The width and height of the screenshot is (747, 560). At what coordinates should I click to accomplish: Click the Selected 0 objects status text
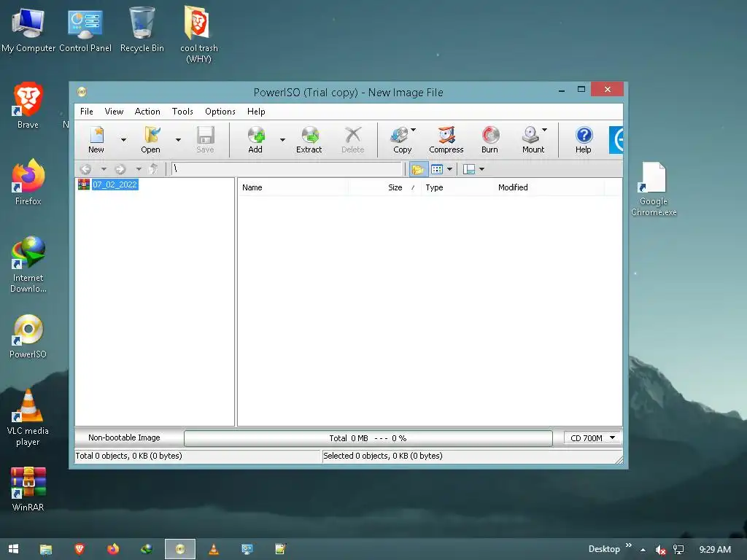point(382,456)
